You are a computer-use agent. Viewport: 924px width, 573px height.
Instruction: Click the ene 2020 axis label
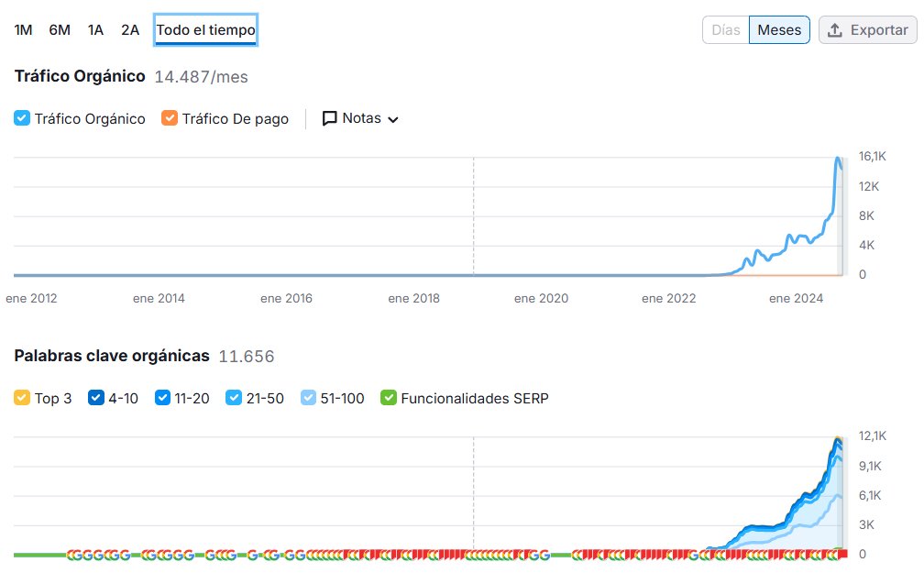pyautogui.click(x=541, y=298)
